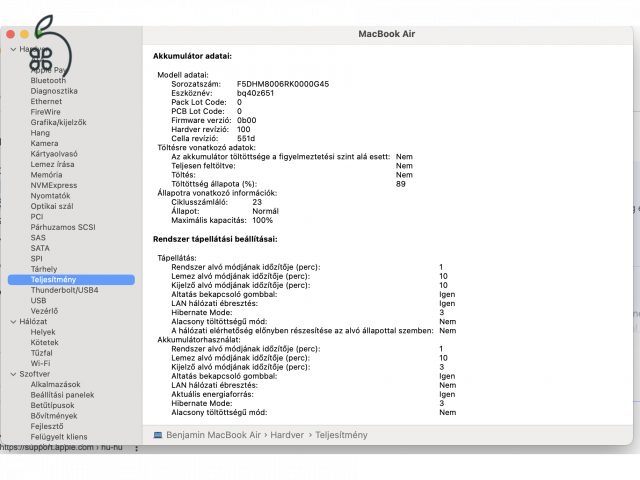
Task: Click the Ciklusszámláló value 23
Action: [x=257, y=202]
